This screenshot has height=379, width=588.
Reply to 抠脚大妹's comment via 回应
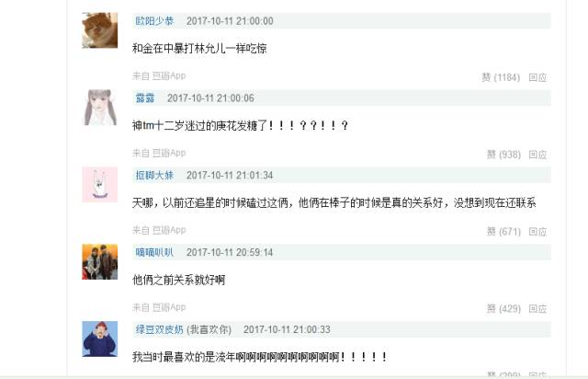click(x=537, y=232)
